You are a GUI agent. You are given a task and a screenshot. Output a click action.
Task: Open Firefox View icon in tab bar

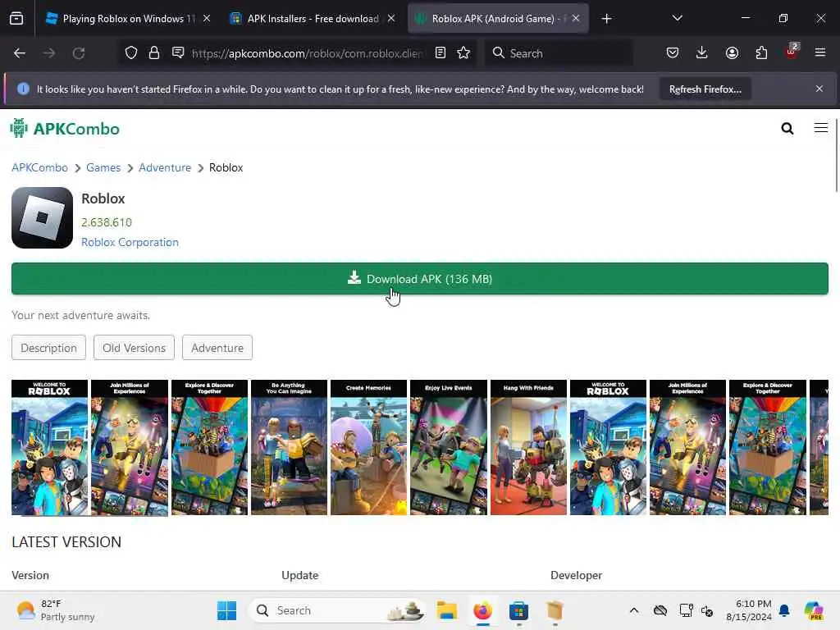pos(16,19)
